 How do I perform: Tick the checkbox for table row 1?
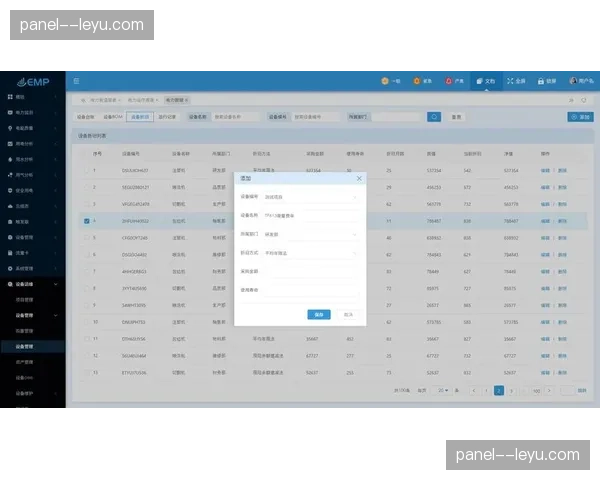(86, 171)
